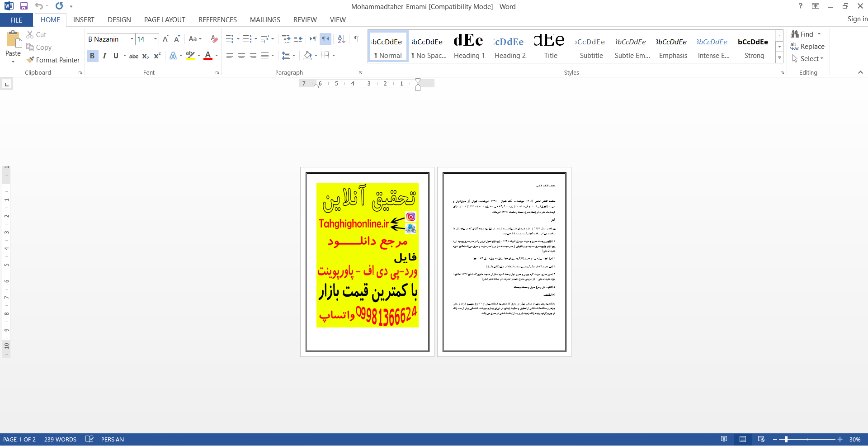The width and height of the screenshot is (868, 446).
Task: Undo the last action
Action: click(39, 6)
